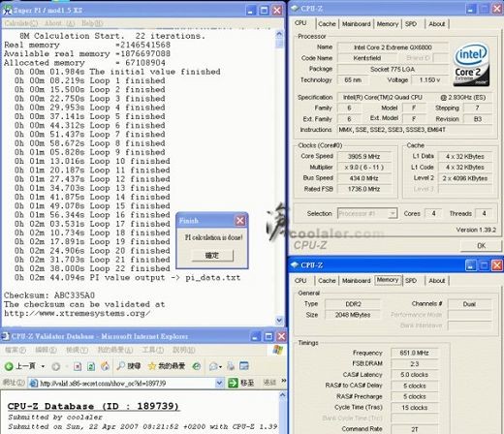Expand the » toolbar overflow chevron in IE
The image size is (504, 434).
point(283,381)
